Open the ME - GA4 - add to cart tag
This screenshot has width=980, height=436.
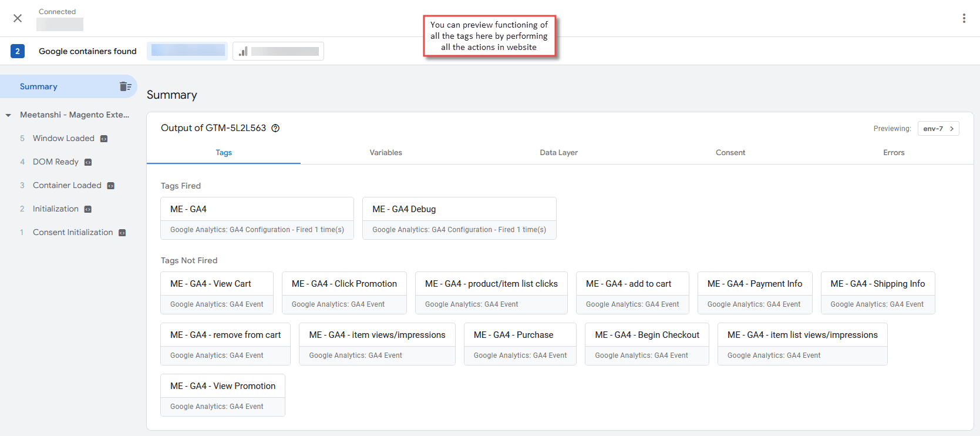[632, 293]
